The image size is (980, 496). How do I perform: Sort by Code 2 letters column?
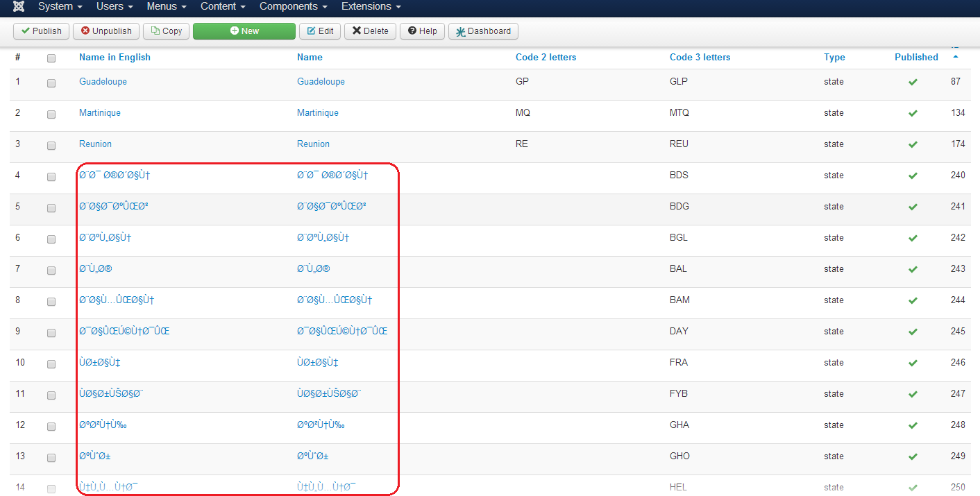(546, 58)
